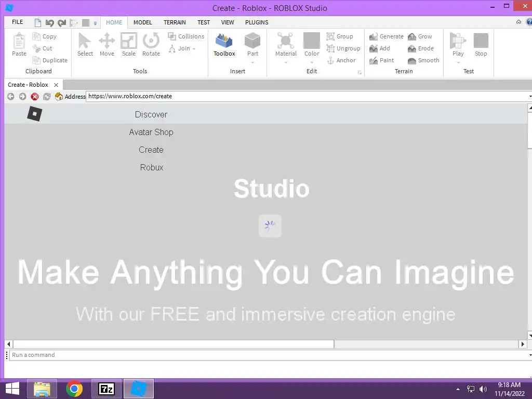Screen dimensions: 532x399
Task: Click the Anchor icon
Action: coord(330,60)
